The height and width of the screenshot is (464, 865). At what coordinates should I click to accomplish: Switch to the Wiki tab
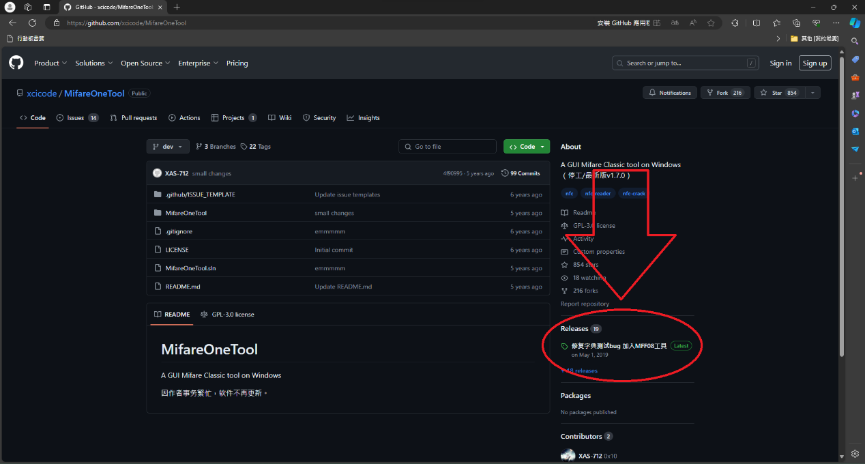click(280, 118)
